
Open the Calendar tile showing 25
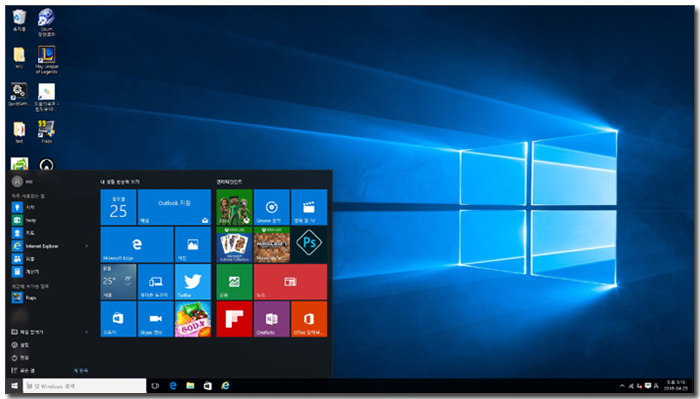(118, 207)
